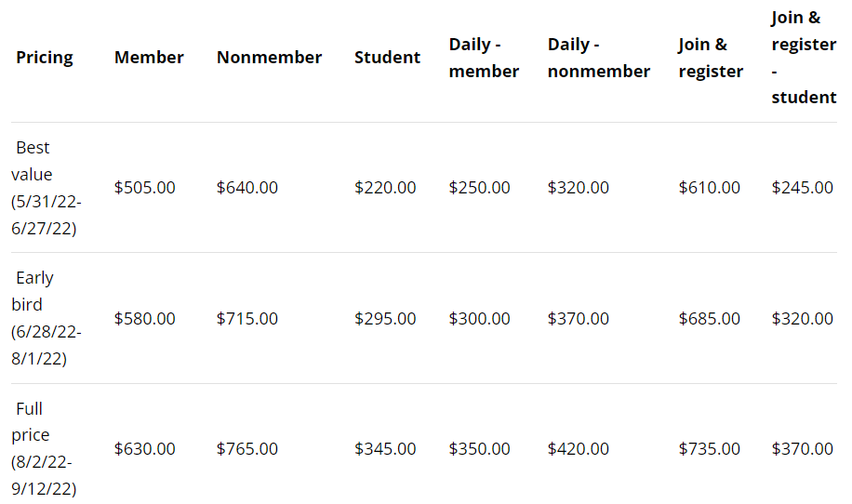This screenshot has width=852, height=504.
Task: Select the Early bird row label
Action: [x=47, y=318]
